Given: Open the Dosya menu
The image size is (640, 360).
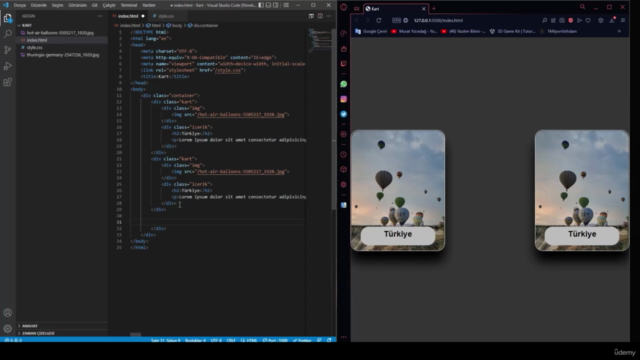Looking at the screenshot, I should click(20, 5).
